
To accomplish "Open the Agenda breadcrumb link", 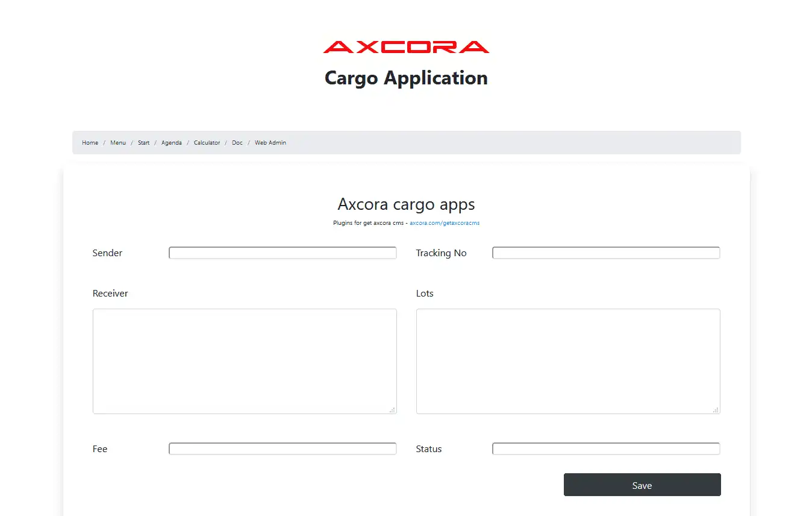I will coord(172,143).
